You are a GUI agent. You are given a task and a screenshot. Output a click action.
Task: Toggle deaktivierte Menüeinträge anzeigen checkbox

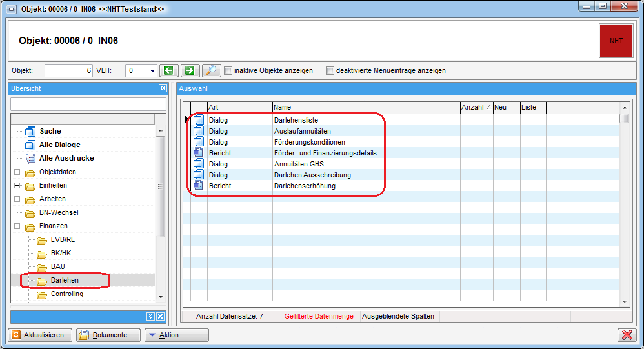point(330,71)
